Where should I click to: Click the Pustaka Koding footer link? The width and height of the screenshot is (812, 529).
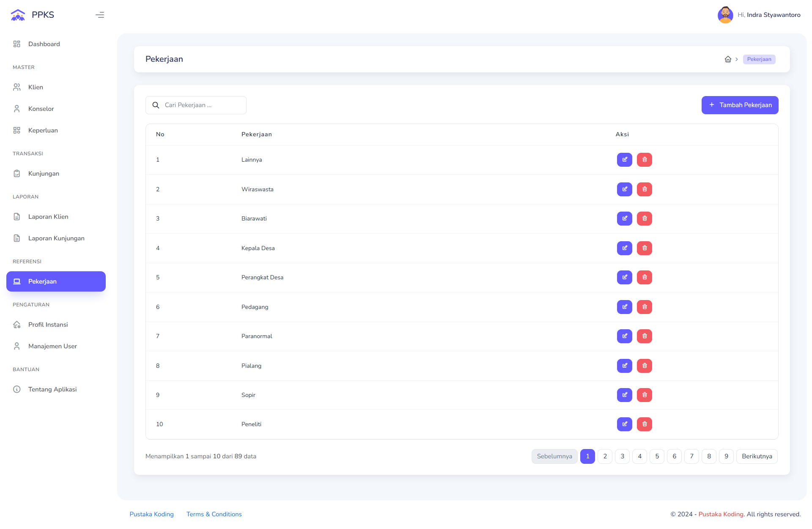[x=151, y=514]
